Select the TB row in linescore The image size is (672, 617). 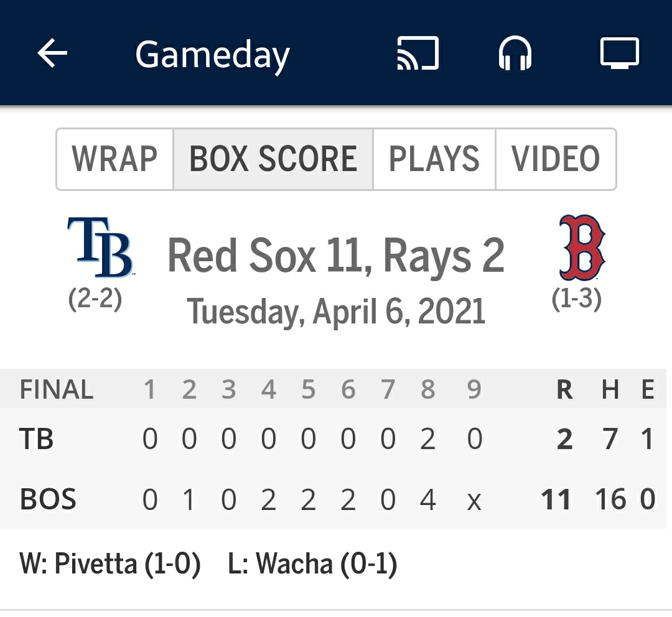pyautogui.click(x=333, y=438)
